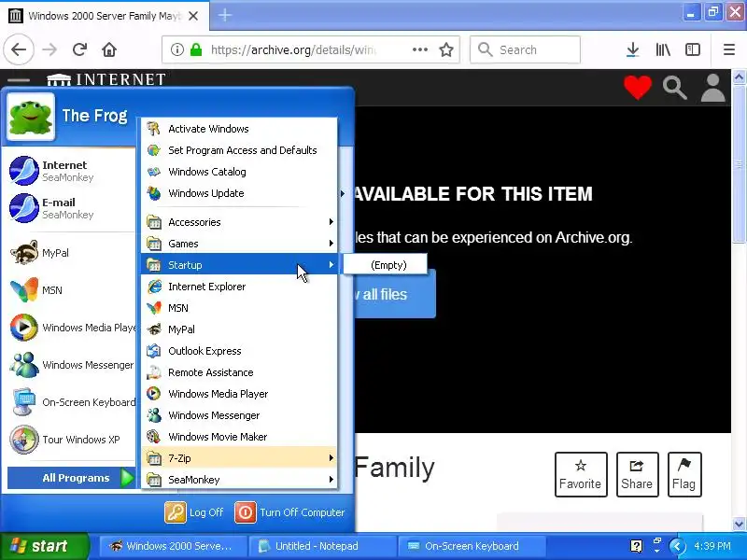The width and height of the screenshot is (747, 560).
Task: Go back with the browser back arrow
Action: pyautogui.click(x=19, y=49)
